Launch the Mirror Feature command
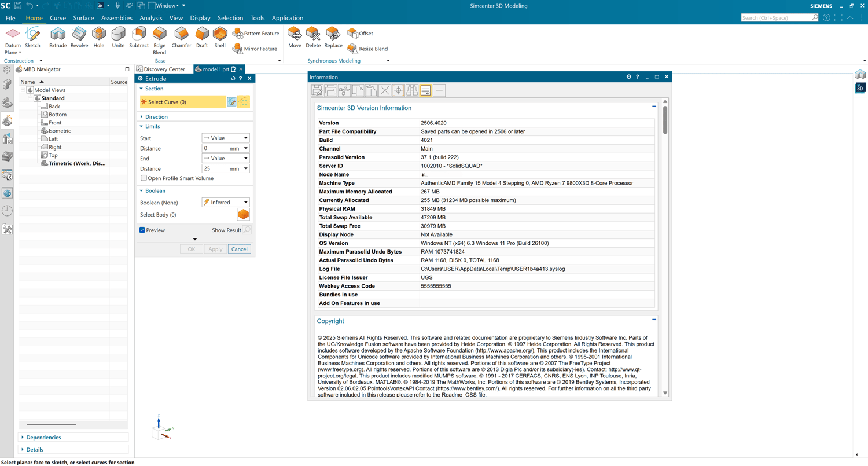Screen dimensions: 868x466 click(255, 49)
